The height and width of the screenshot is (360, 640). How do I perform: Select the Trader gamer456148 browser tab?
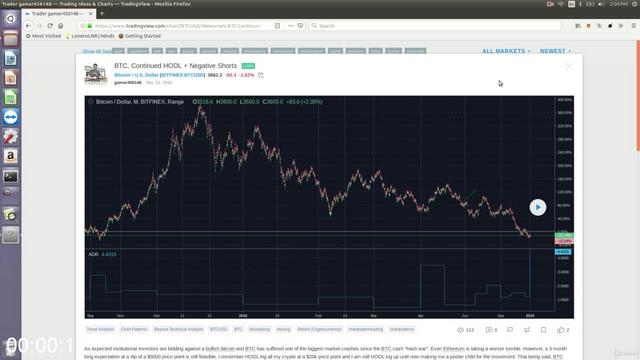pyautogui.click(x=58, y=13)
